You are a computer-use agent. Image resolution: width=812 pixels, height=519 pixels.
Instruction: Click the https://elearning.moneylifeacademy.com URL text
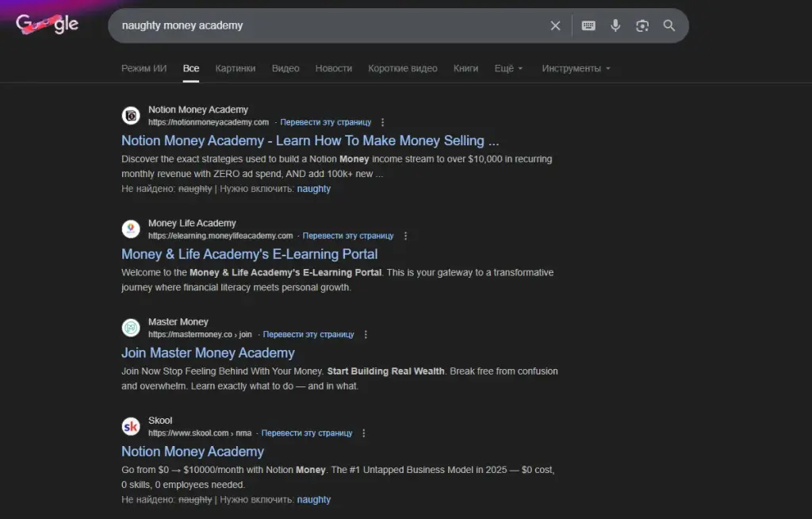(x=220, y=236)
